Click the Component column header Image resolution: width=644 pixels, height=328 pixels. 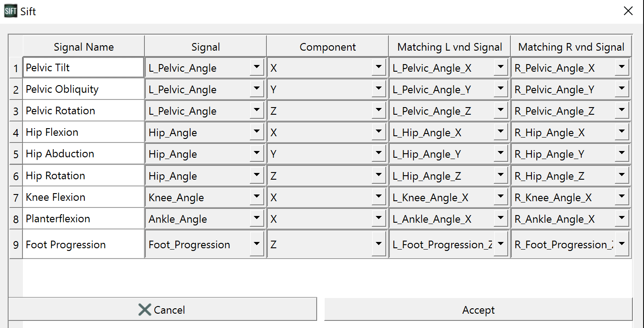point(327,47)
